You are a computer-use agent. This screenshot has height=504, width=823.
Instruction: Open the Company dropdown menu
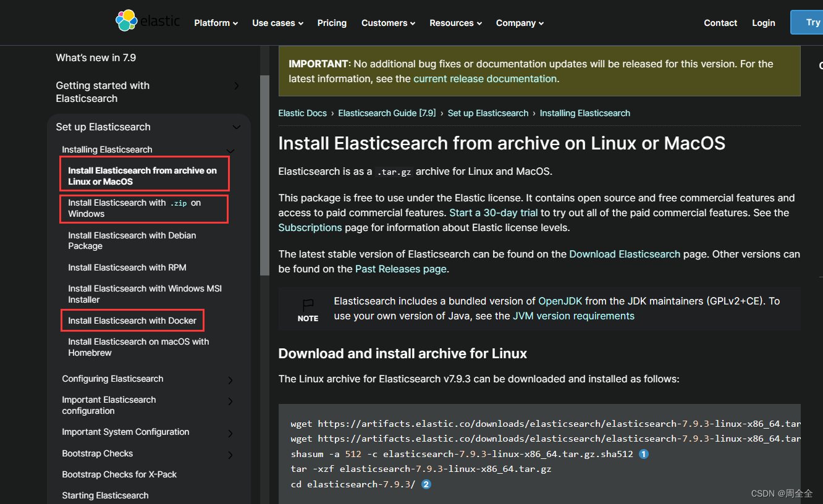520,23
